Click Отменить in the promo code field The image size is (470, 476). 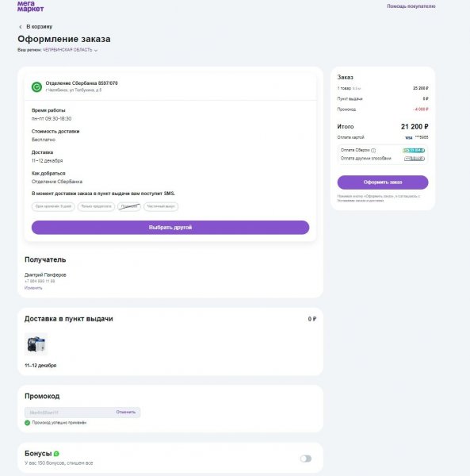coord(126,412)
